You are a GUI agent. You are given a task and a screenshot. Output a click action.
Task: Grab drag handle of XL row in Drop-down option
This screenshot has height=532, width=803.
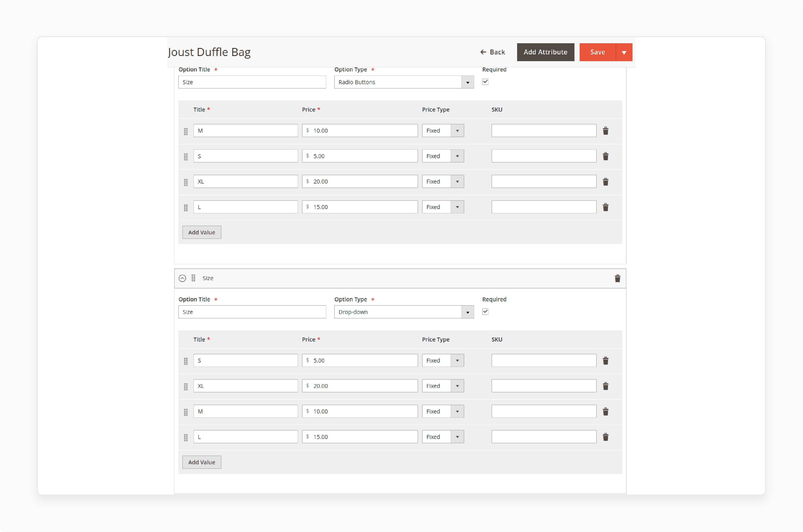click(186, 386)
